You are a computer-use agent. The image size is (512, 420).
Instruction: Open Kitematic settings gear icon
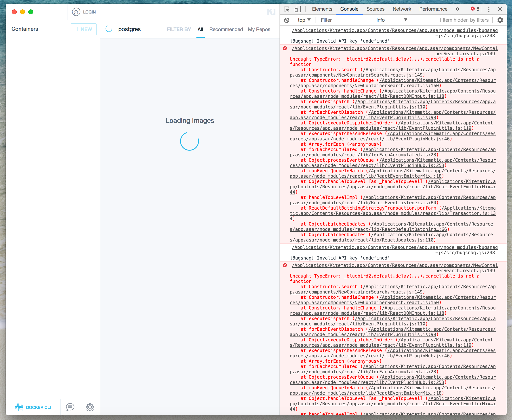click(x=90, y=407)
